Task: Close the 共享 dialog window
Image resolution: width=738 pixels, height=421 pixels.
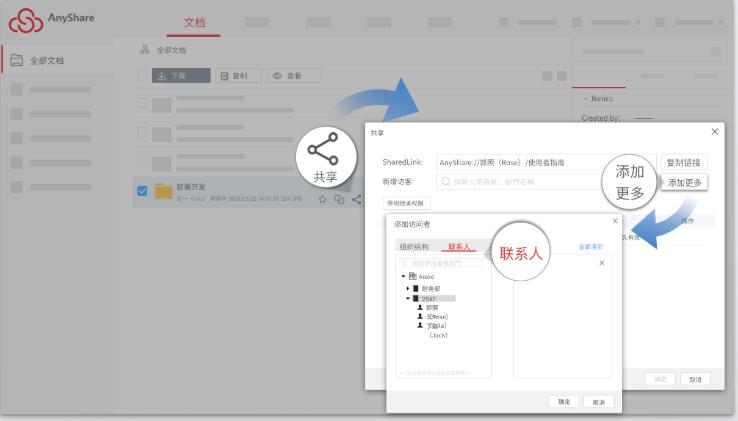Action: (x=714, y=131)
